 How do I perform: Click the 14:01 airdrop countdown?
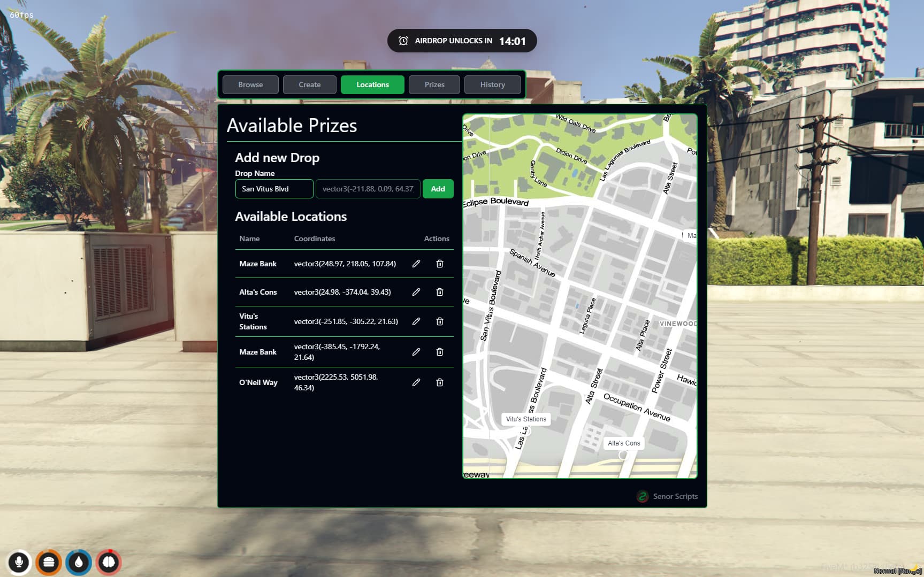coord(513,41)
